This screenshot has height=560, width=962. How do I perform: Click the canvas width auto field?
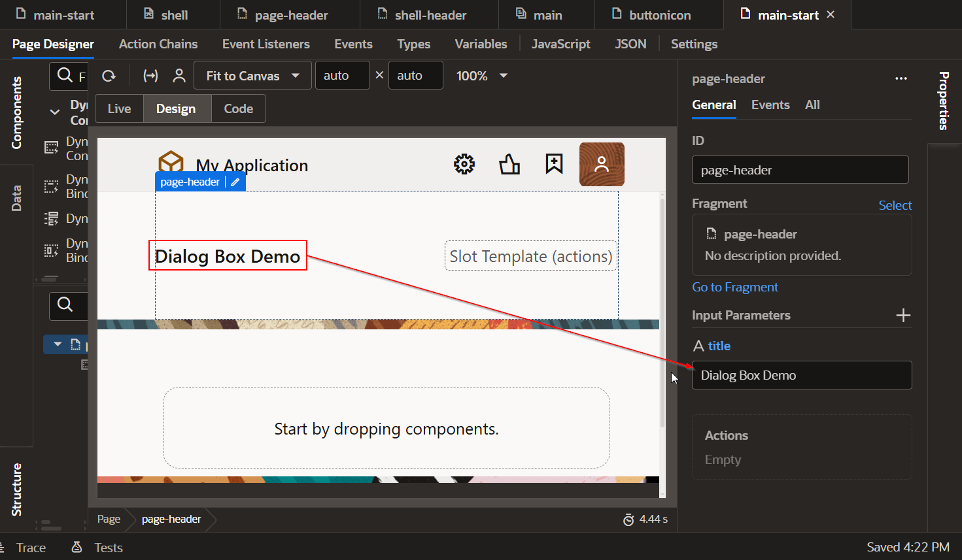[x=342, y=76]
